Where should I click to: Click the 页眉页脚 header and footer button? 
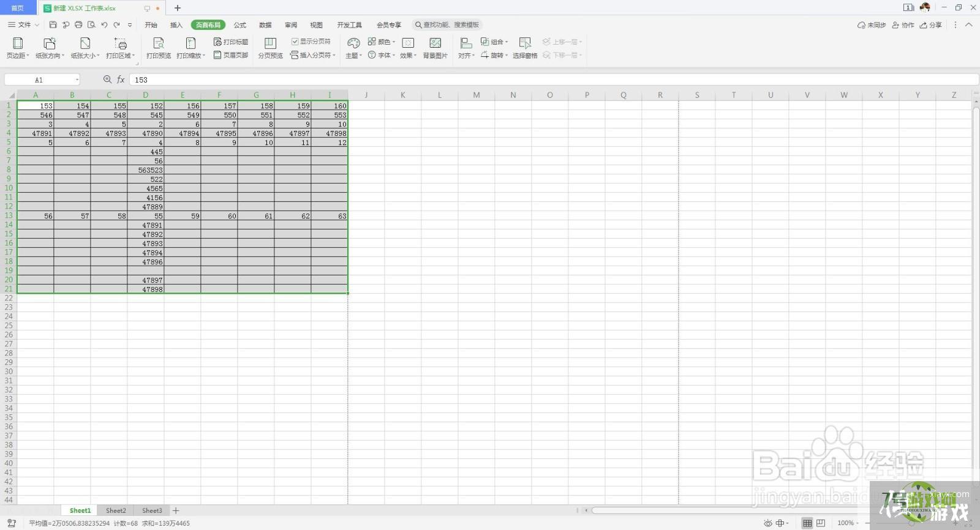pos(231,55)
